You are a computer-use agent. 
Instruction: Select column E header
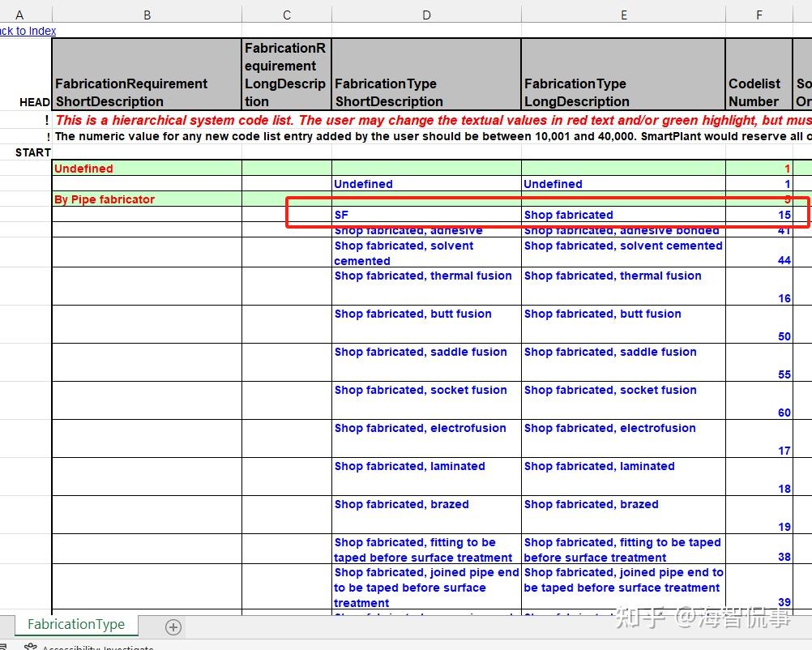click(x=623, y=15)
